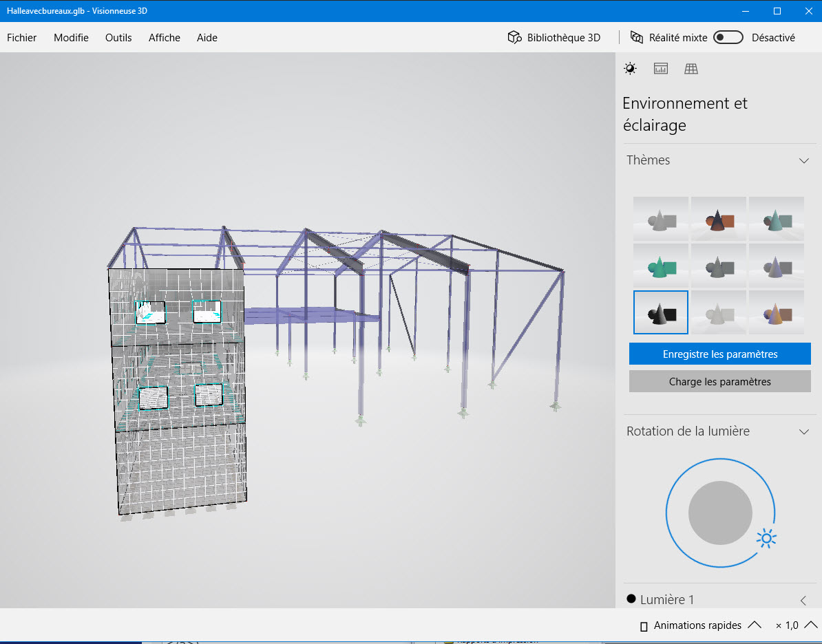
Task: Expand the Animations rapides up chevron
Action: tap(755, 625)
